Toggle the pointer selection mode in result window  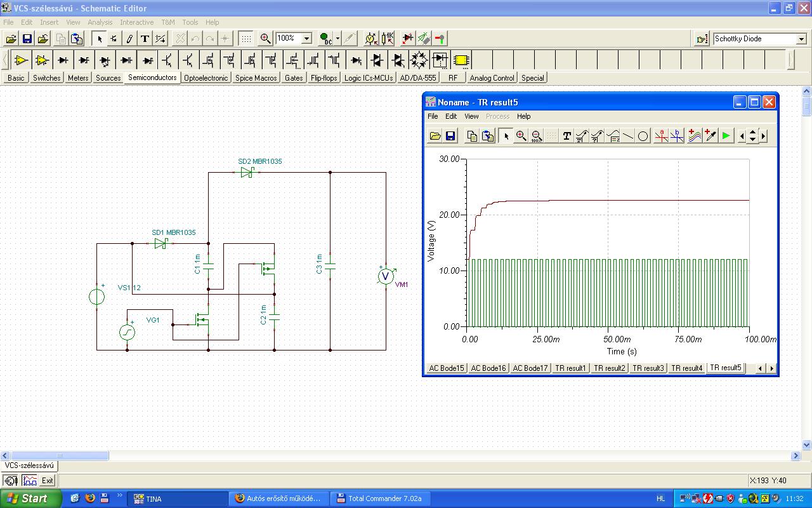506,136
